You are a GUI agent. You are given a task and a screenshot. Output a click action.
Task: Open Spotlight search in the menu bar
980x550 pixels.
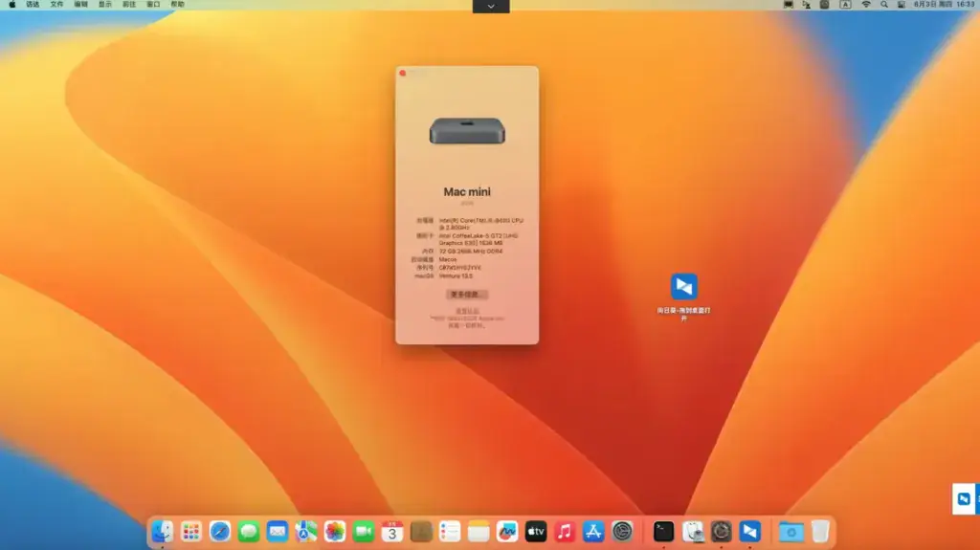click(x=883, y=5)
